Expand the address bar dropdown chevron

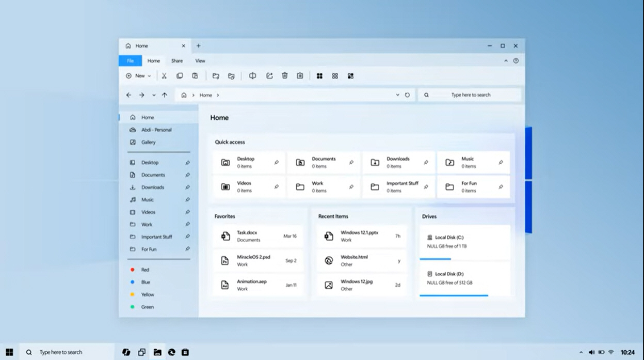point(397,95)
